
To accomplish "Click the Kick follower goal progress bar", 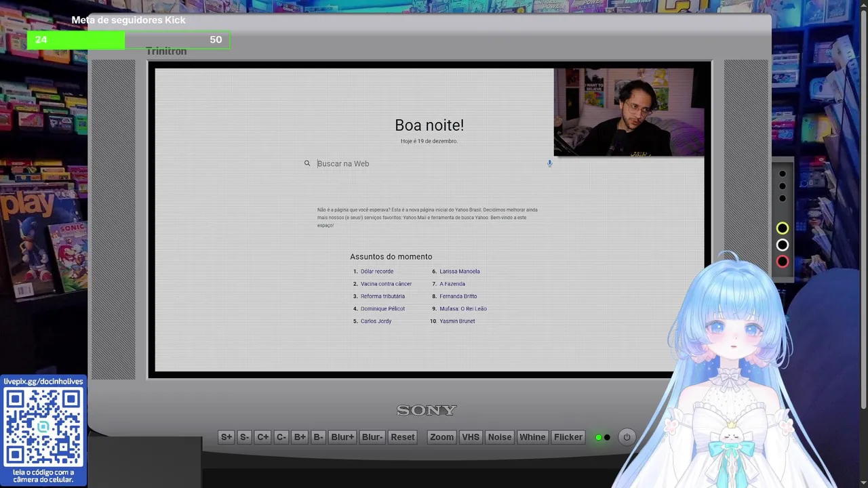I will tap(128, 40).
